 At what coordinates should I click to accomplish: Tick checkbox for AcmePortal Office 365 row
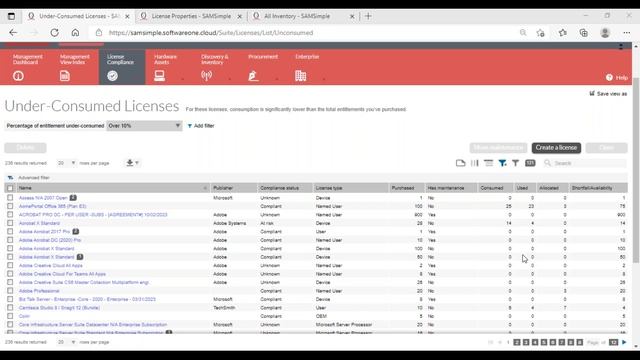pyautogui.click(x=10, y=206)
